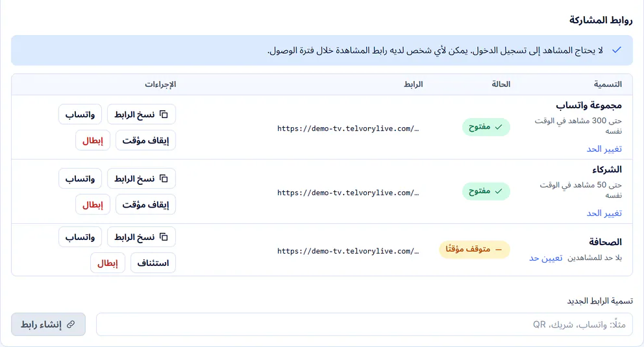Click الشركاء label name

click(x=607, y=170)
